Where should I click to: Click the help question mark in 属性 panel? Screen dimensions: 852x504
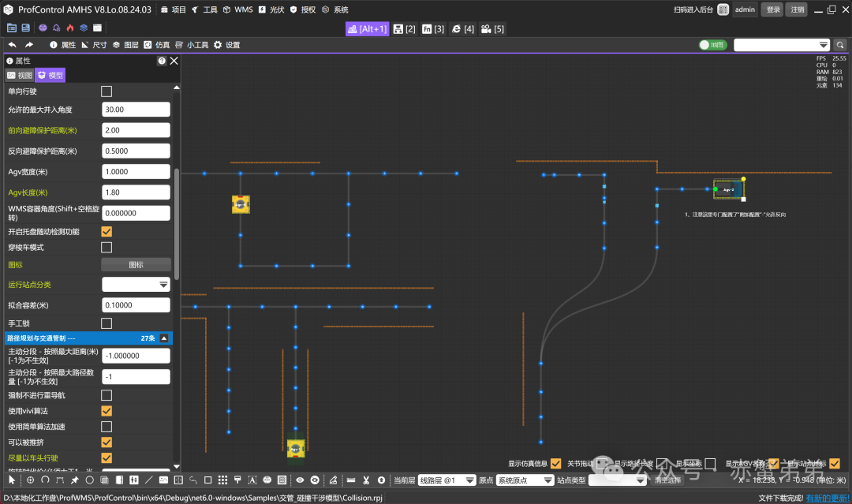pos(162,61)
